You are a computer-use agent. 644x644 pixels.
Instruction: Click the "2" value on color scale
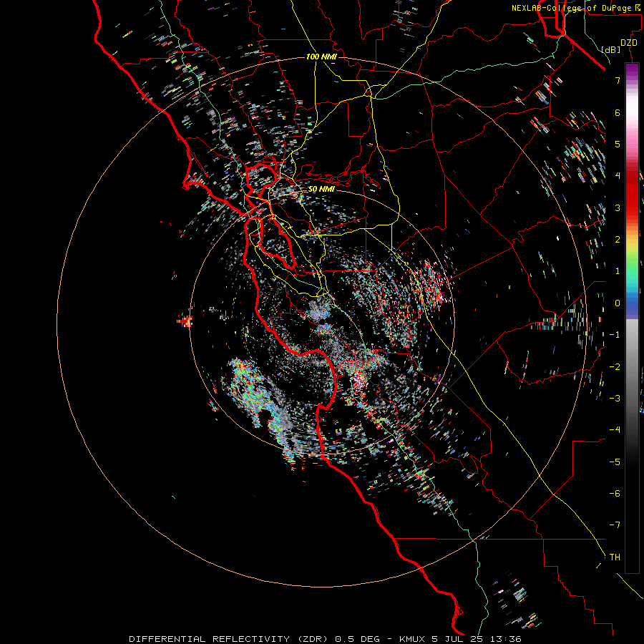[618, 240]
